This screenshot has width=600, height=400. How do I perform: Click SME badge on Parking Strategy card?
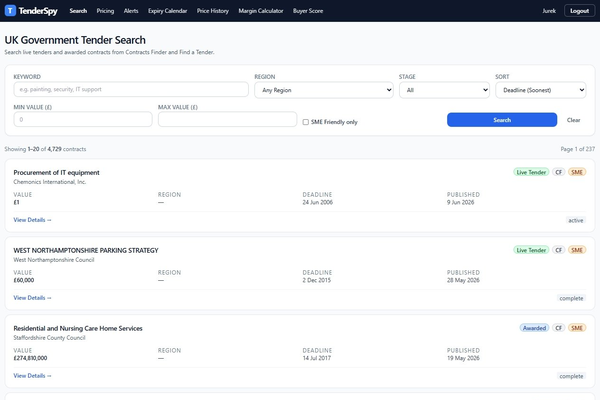coord(577,250)
